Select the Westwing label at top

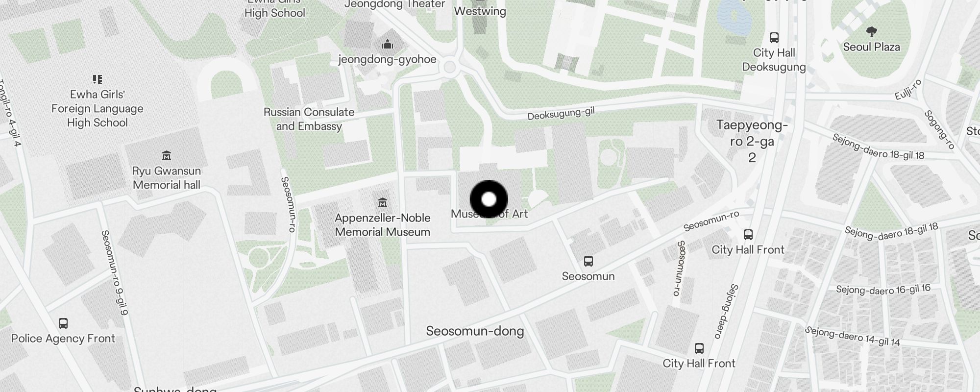(480, 11)
